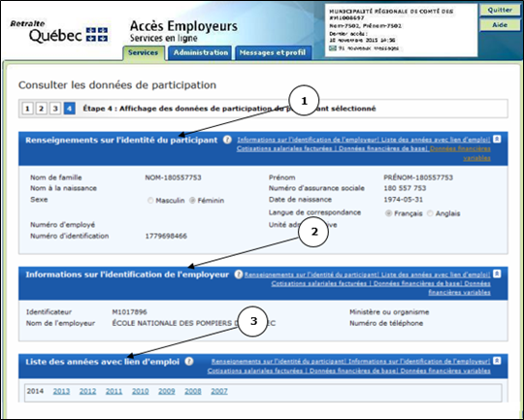In participant header, click Cotisations salariales facturées
The image size is (524, 420).
[x=284, y=148]
